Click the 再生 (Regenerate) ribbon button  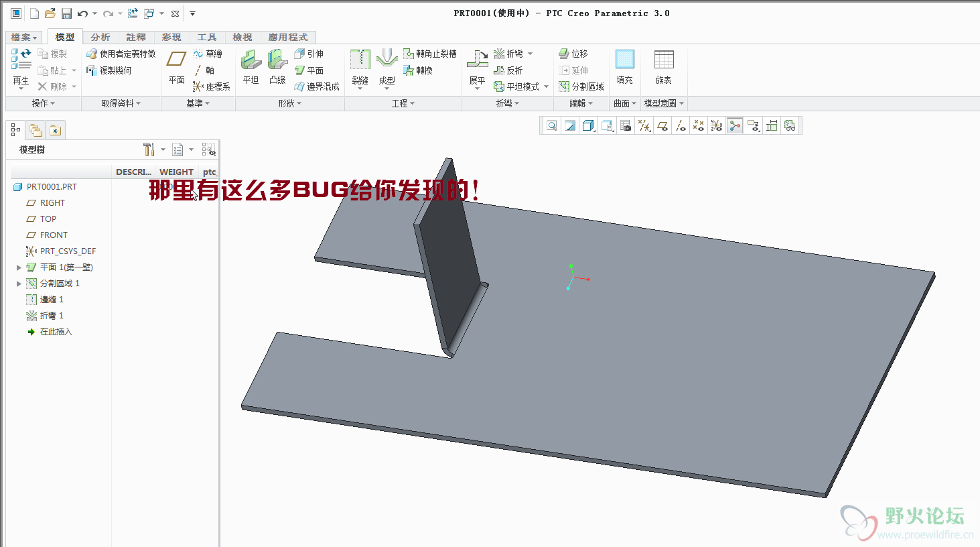coord(21,69)
